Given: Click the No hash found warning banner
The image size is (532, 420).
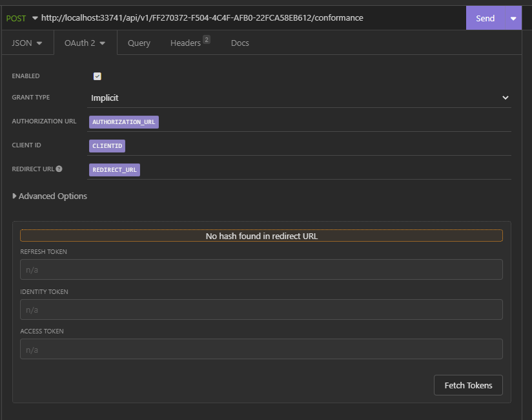Looking at the screenshot, I should click(261, 235).
